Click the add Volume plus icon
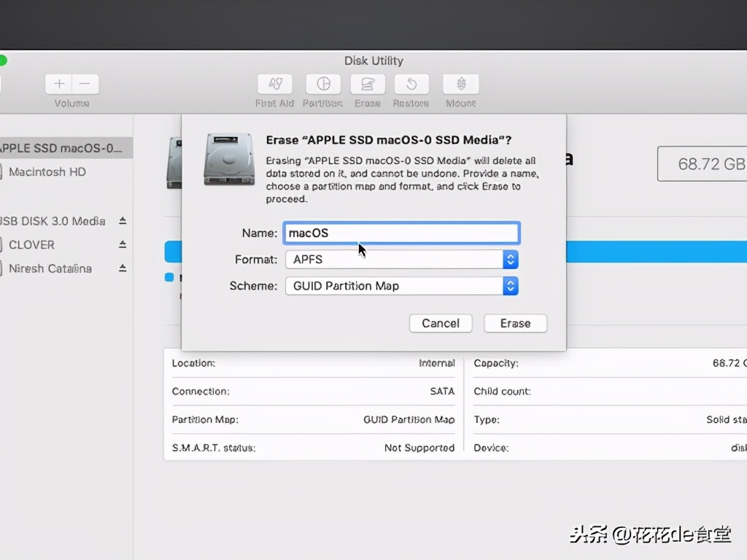747x560 pixels. coord(58,83)
